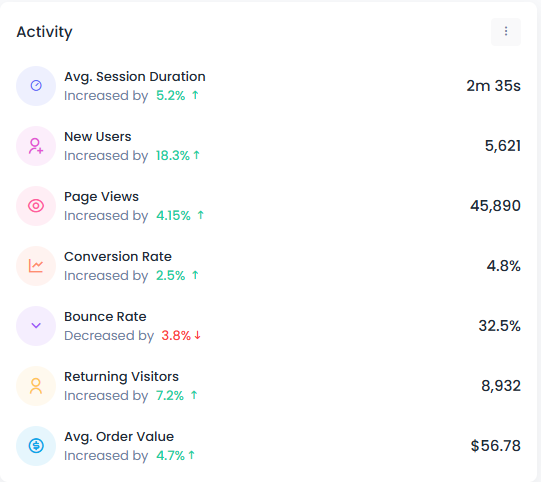Click the Activity card heading
The width and height of the screenshot is (541, 482).
[45, 32]
